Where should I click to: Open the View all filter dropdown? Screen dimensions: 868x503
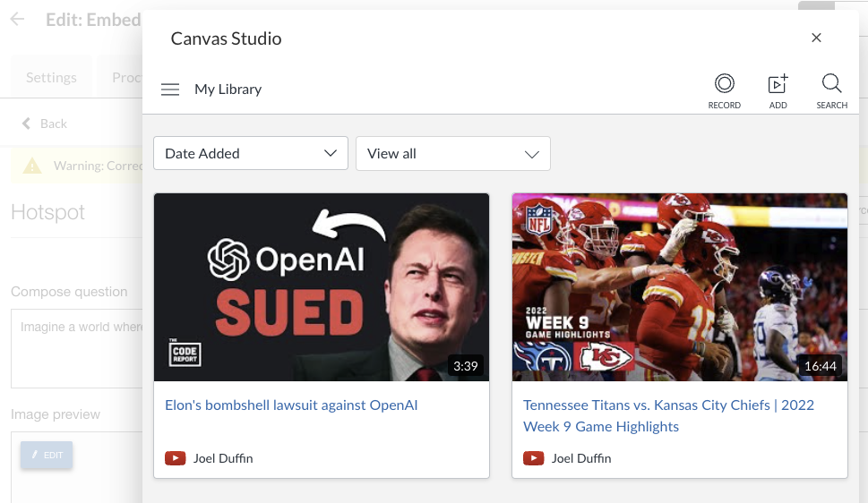[x=453, y=153]
